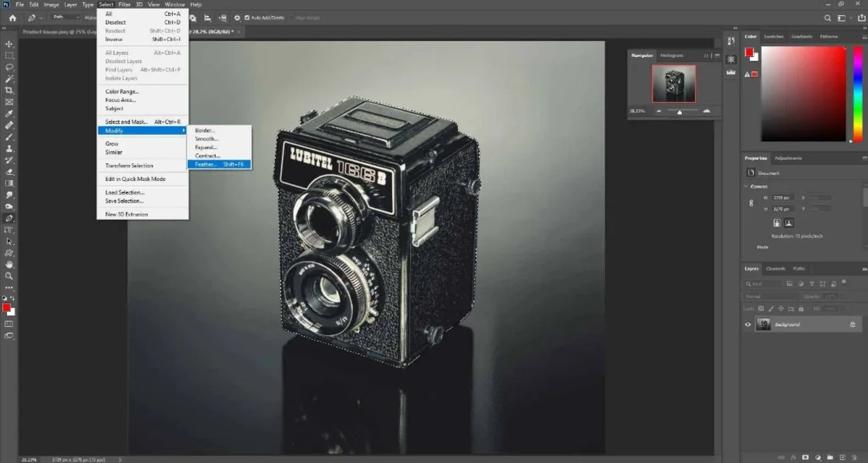Select the Brush tool
868x463 pixels.
9,137
